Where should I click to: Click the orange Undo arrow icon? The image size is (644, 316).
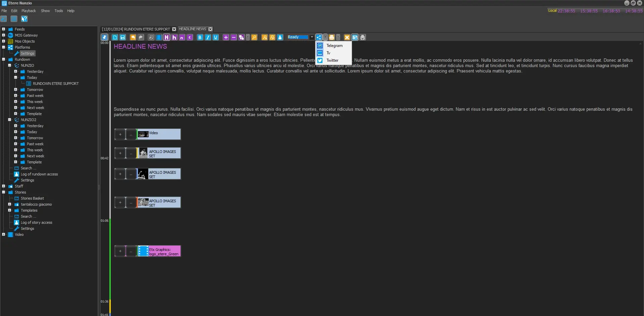[x=133, y=37]
